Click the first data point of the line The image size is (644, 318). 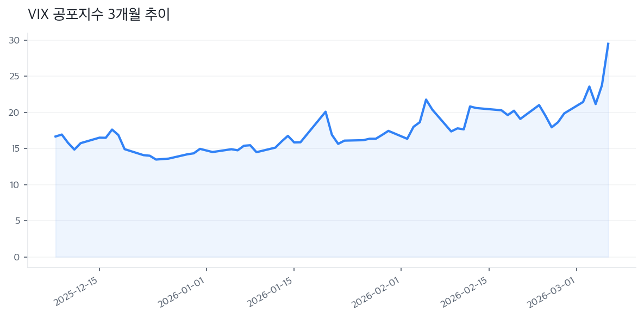pos(55,136)
